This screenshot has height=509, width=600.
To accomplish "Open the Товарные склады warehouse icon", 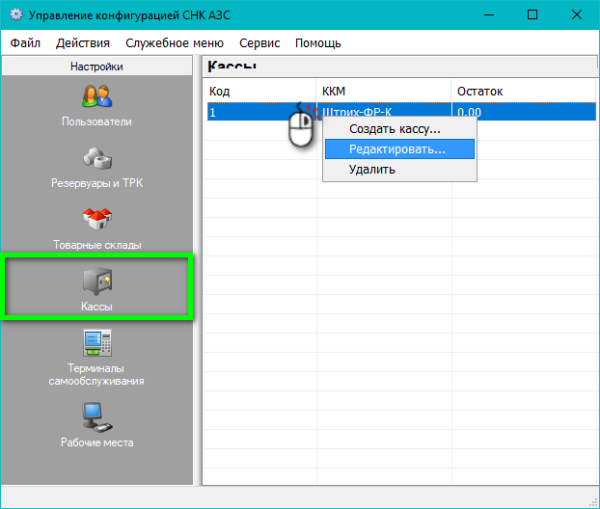I will click(x=97, y=220).
